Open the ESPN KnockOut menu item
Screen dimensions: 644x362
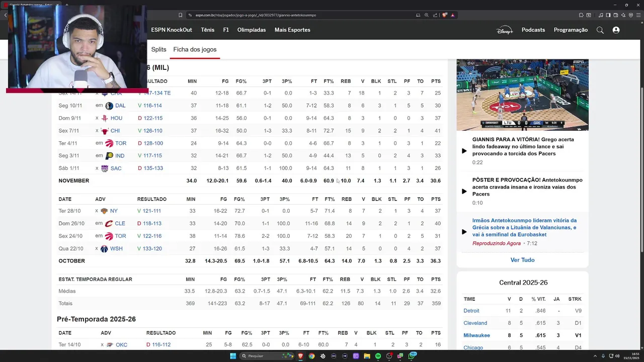[x=172, y=30]
